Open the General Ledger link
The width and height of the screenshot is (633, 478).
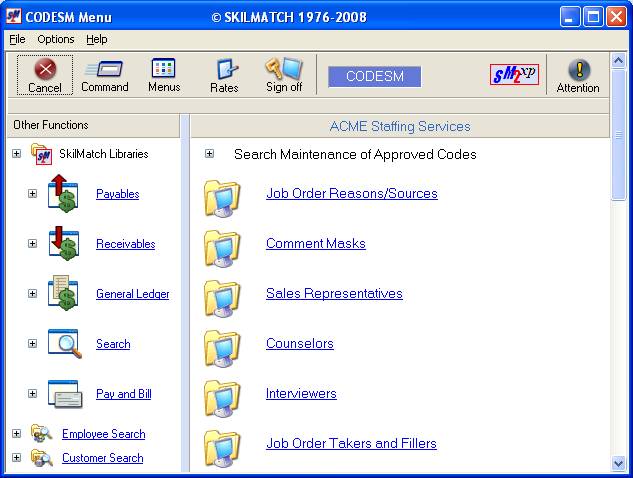[132, 294]
